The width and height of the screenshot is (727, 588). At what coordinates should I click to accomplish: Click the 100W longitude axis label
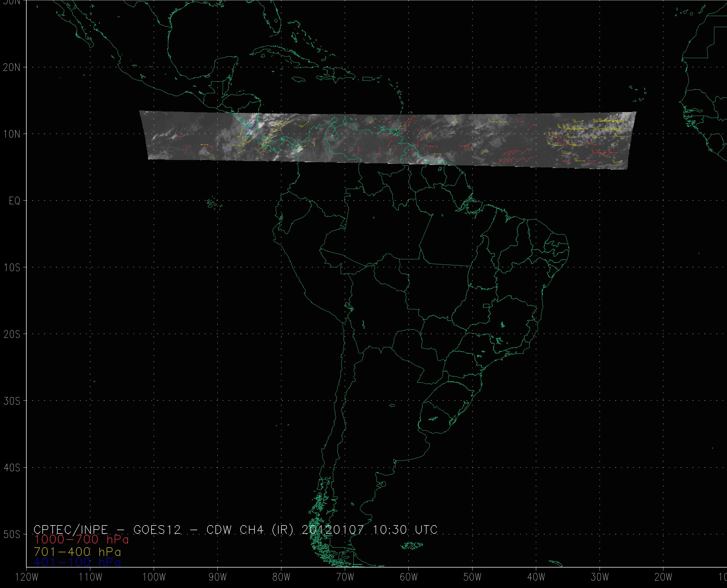(x=154, y=577)
